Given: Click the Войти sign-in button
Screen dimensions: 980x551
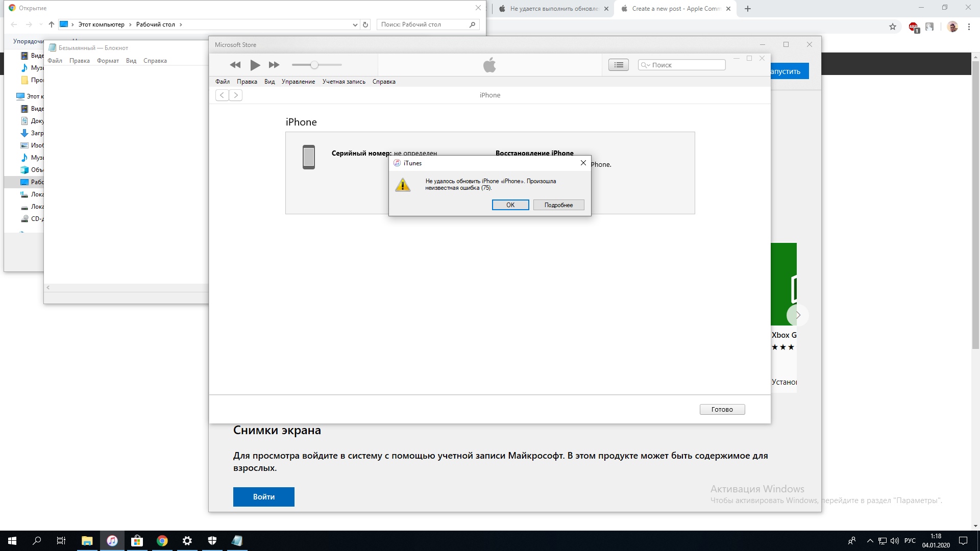Looking at the screenshot, I should coord(263,496).
